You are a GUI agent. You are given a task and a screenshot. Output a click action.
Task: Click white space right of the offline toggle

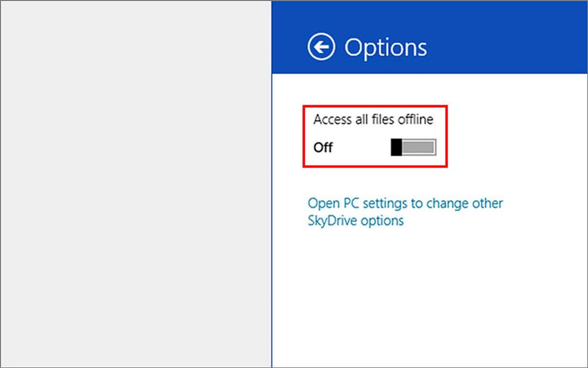(505, 147)
